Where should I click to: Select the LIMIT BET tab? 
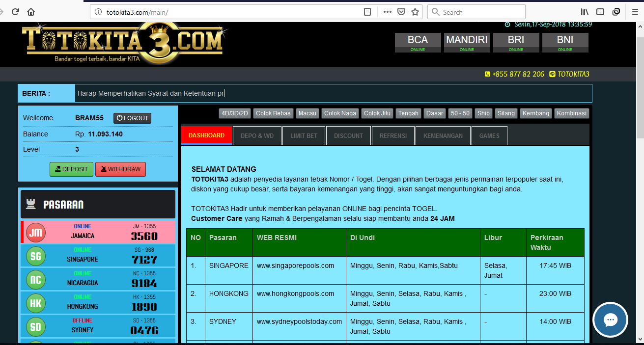click(x=304, y=136)
